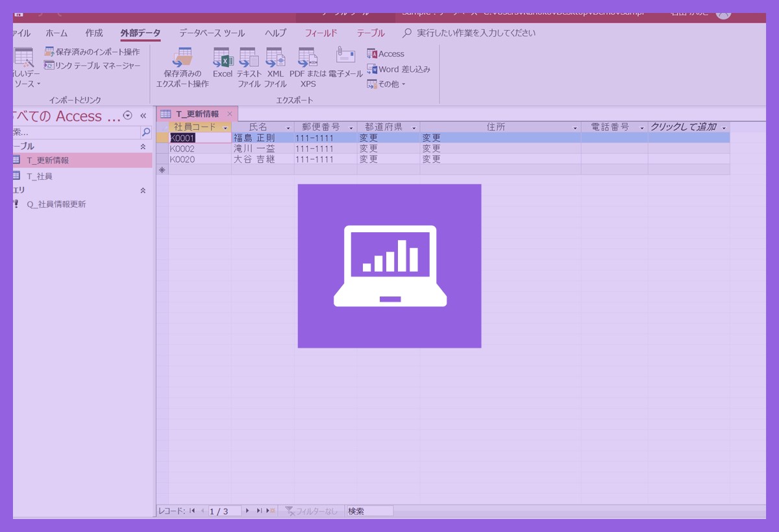Go to the next record
This screenshot has height=532, width=779.
pos(247,511)
